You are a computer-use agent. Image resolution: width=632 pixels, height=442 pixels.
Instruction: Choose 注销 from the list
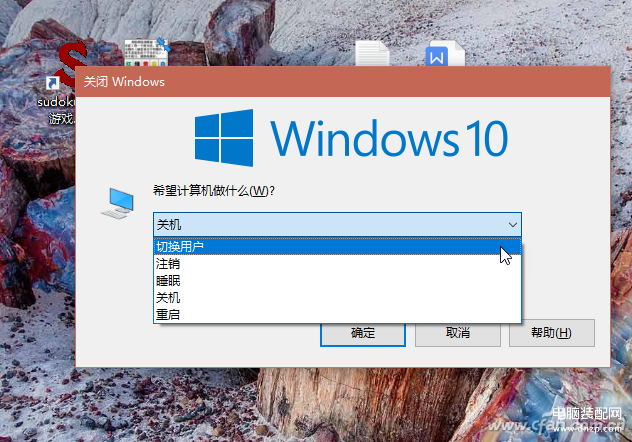[337, 264]
